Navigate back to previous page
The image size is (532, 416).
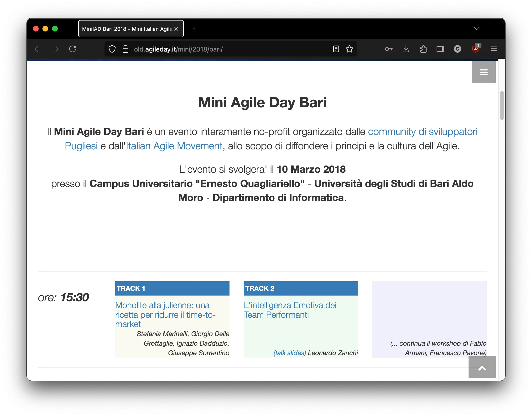(38, 49)
